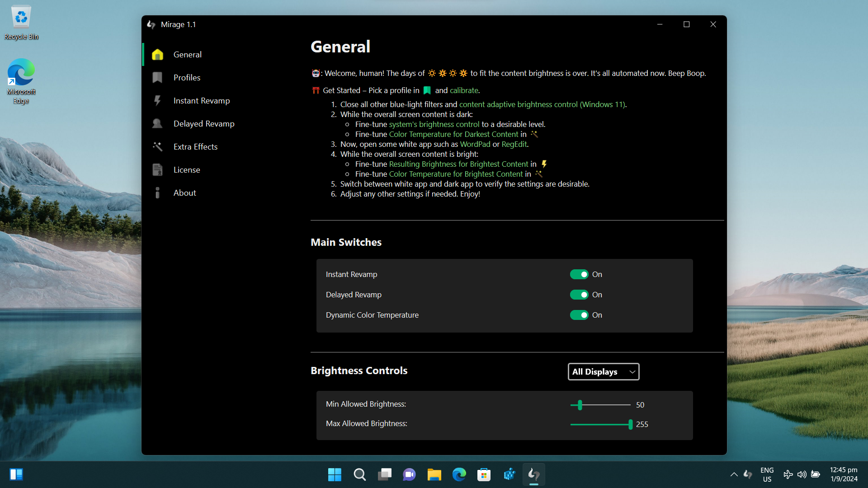Image resolution: width=868 pixels, height=488 pixels.
Task: Go to the Extra Effects section
Action: pos(195,146)
